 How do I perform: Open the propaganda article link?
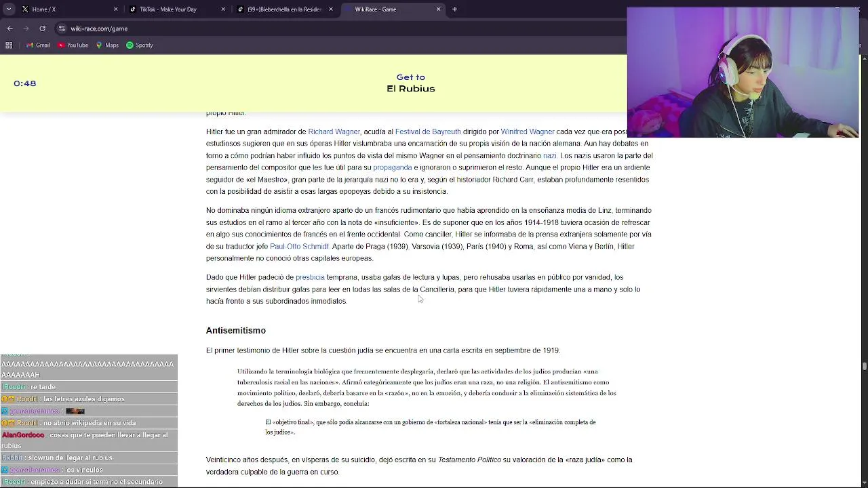[x=392, y=167]
